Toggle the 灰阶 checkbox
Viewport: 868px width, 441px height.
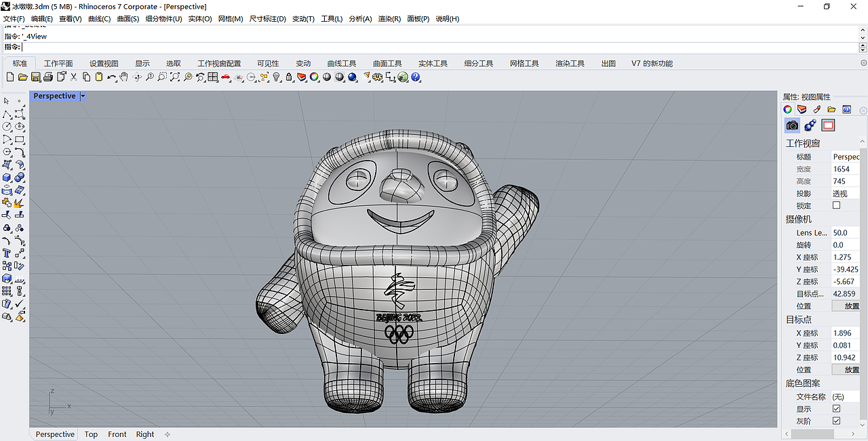[836, 421]
